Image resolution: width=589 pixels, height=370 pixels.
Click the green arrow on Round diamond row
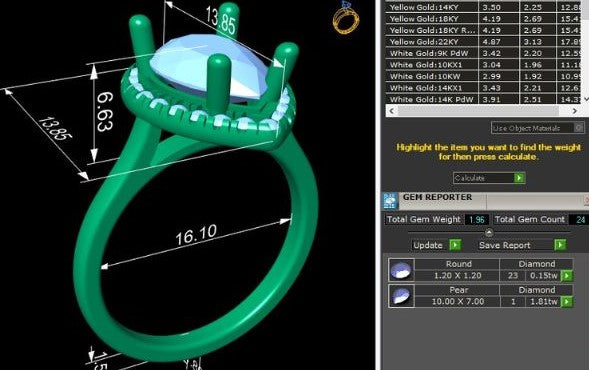click(x=566, y=276)
